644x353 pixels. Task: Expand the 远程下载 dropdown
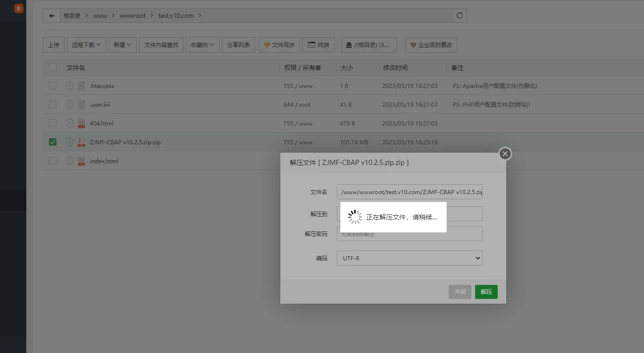pos(86,45)
